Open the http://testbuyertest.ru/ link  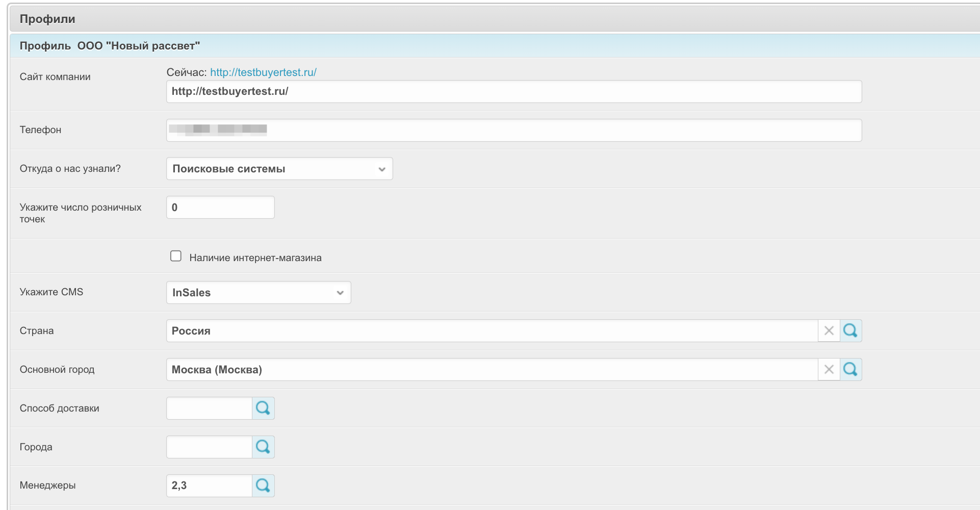tap(263, 72)
